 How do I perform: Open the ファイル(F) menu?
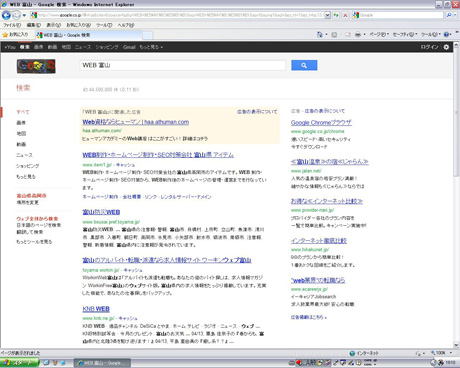point(12,25)
